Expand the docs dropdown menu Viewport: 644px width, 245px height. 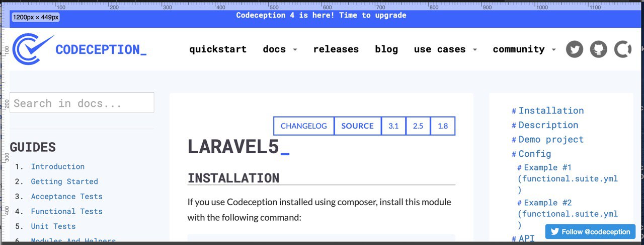click(280, 49)
